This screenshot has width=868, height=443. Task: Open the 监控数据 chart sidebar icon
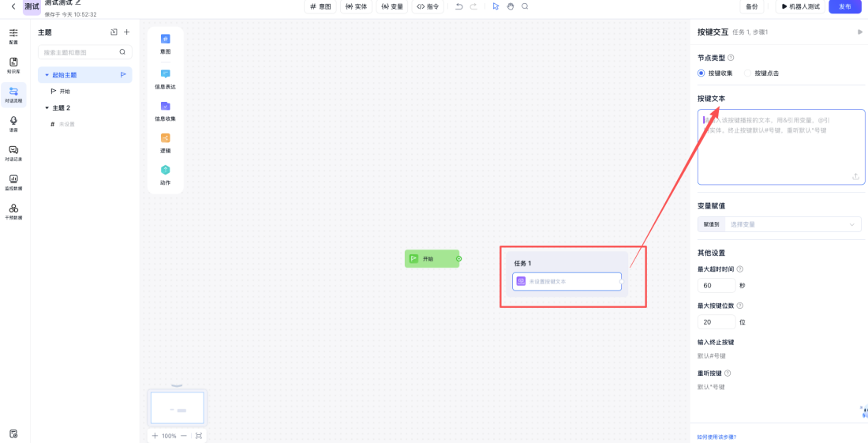coord(13,179)
